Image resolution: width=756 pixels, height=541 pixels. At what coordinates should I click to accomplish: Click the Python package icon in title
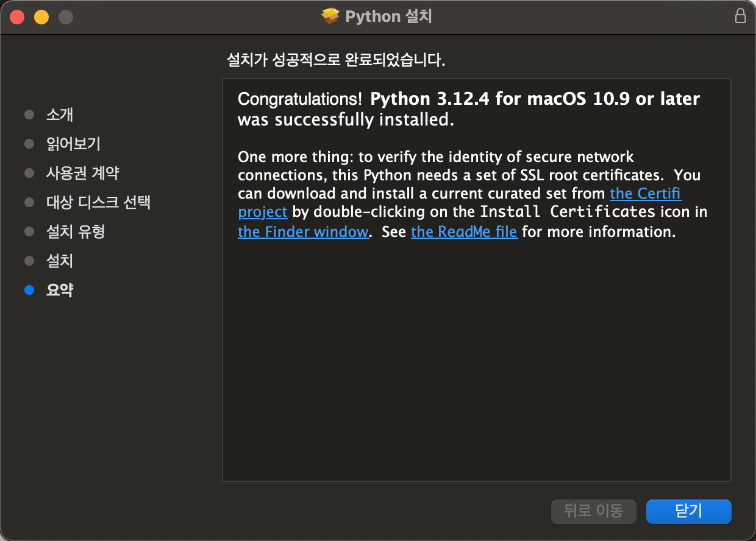click(330, 16)
